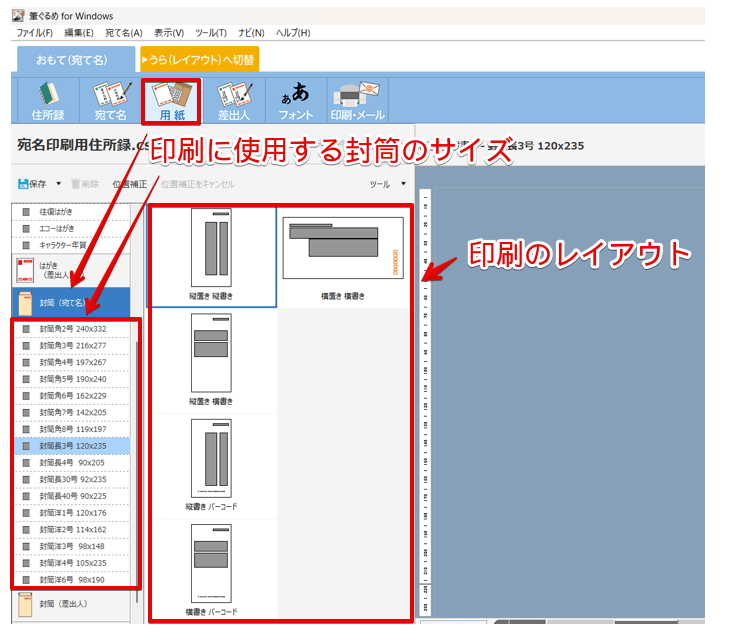
Task: Click the 封筒(宛て名) envelope icon
Action: pos(25,303)
